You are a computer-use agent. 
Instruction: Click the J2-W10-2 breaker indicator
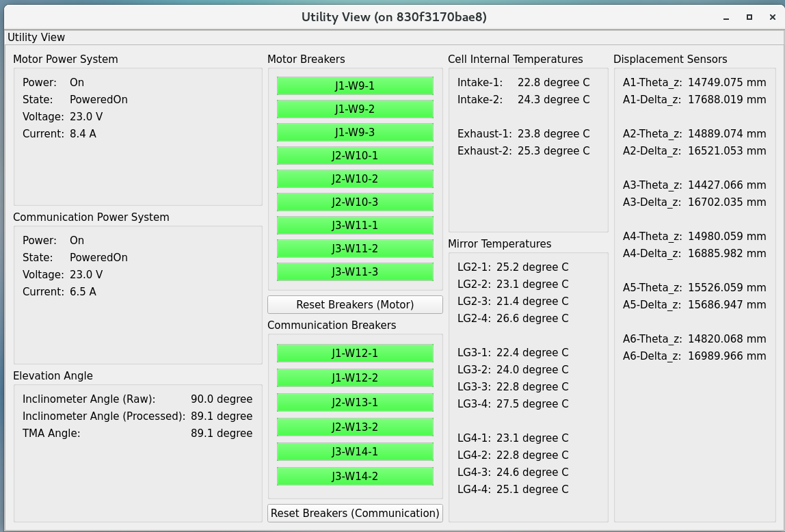(x=355, y=179)
